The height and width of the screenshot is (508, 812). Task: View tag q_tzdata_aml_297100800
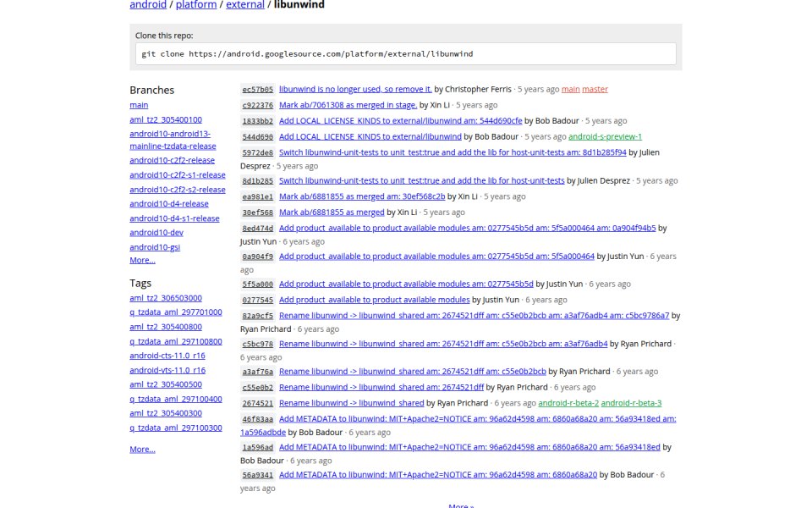(x=176, y=341)
